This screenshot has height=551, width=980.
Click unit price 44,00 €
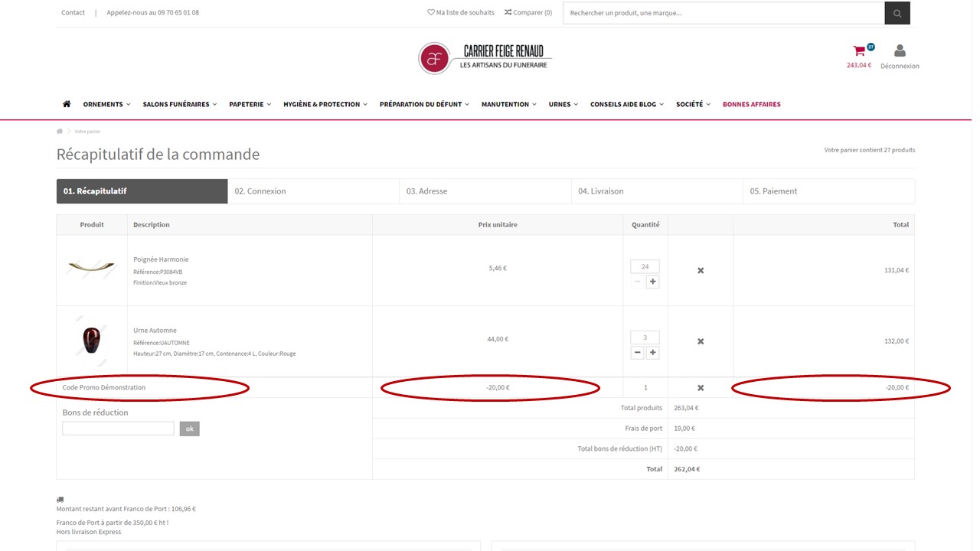pyautogui.click(x=498, y=339)
